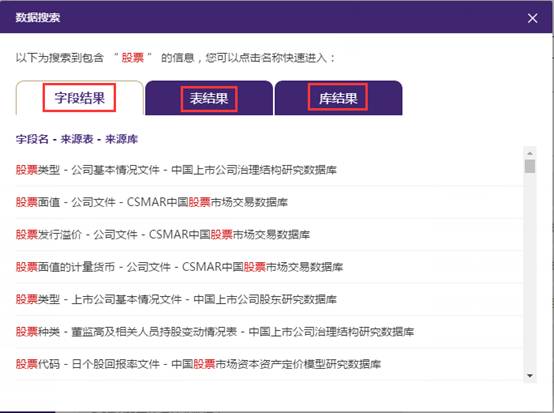This screenshot has width=554, height=413.
Task: Switch to the 字段结果 tab
Action: tap(79, 98)
